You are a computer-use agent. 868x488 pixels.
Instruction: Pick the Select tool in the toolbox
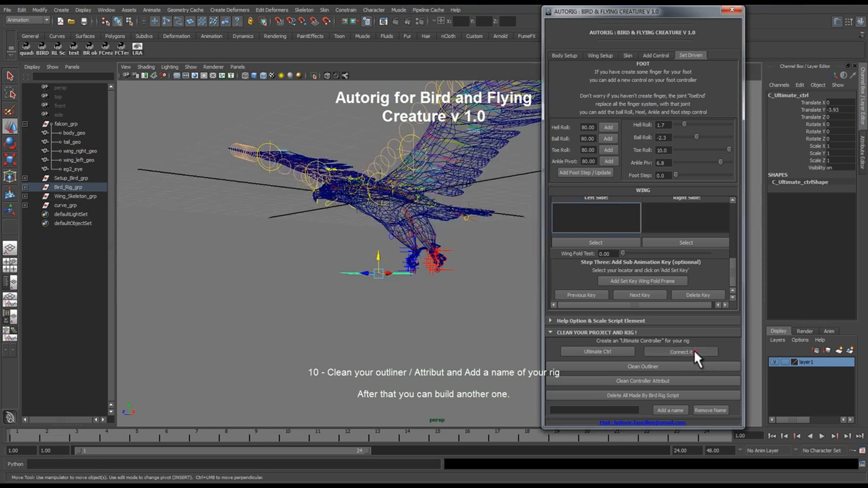(10, 76)
